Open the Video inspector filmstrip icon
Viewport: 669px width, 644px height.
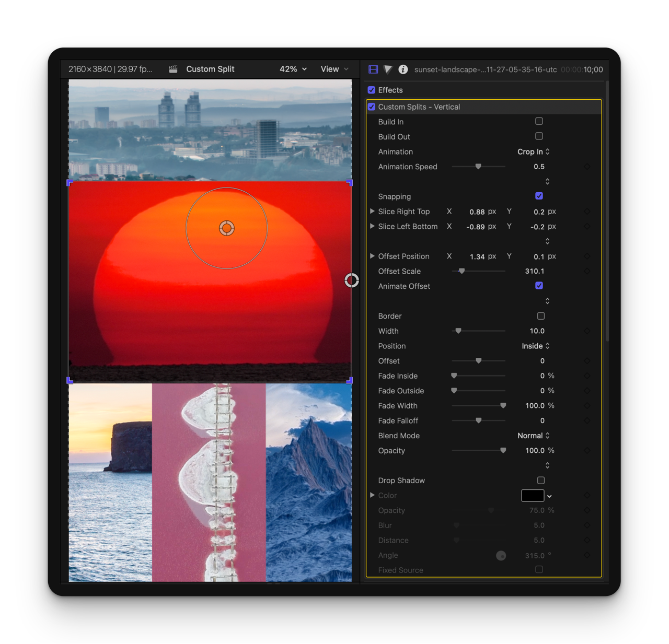coord(373,69)
